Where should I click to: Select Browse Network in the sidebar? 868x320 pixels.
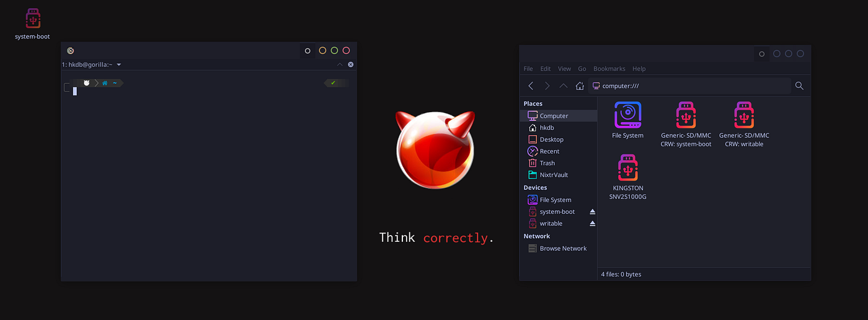click(x=559, y=248)
